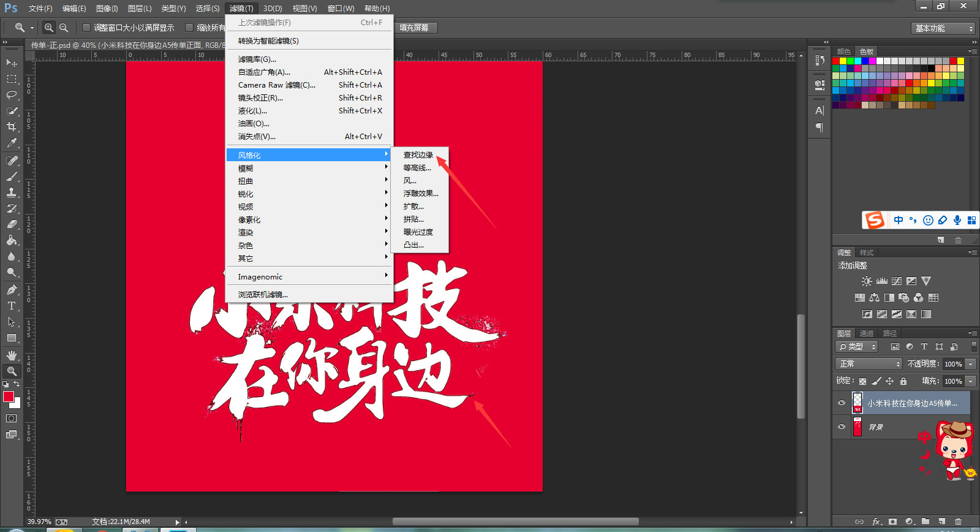Image resolution: width=980 pixels, height=532 pixels.
Task: Toggle Quick Mask mode
Action: pyautogui.click(x=11, y=419)
